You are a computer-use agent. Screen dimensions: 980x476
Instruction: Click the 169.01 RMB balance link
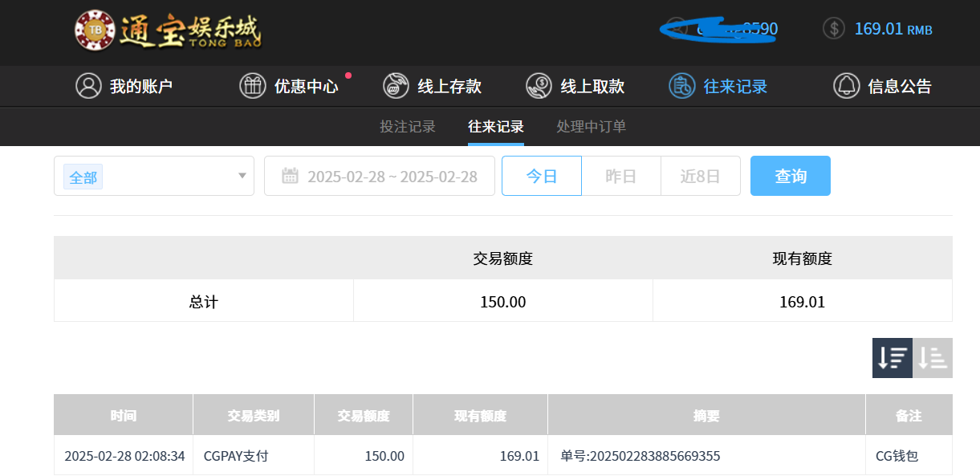point(893,29)
